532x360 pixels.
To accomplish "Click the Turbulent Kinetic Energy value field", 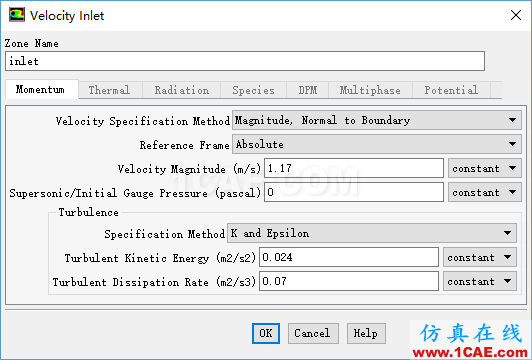I will pyautogui.click(x=349, y=257).
